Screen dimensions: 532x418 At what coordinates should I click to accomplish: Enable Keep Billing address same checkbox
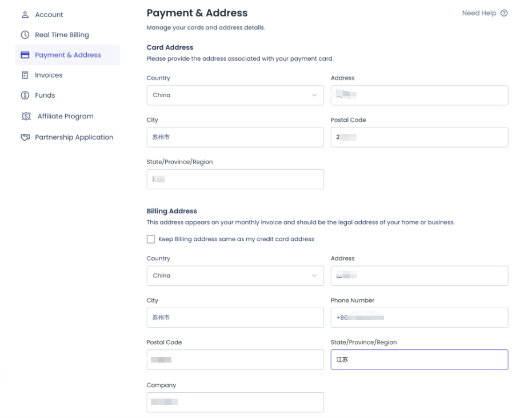pyautogui.click(x=151, y=239)
